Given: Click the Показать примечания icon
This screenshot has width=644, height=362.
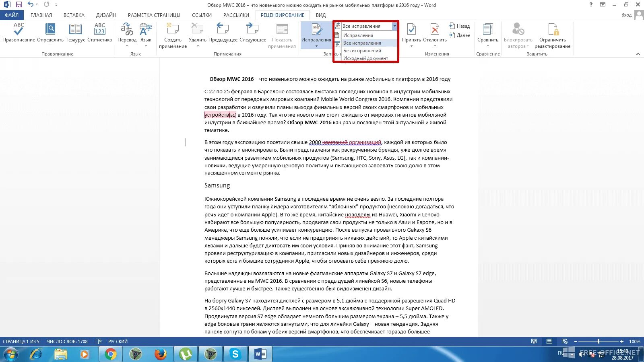Looking at the screenshot, I should click(x=282, y=35).
